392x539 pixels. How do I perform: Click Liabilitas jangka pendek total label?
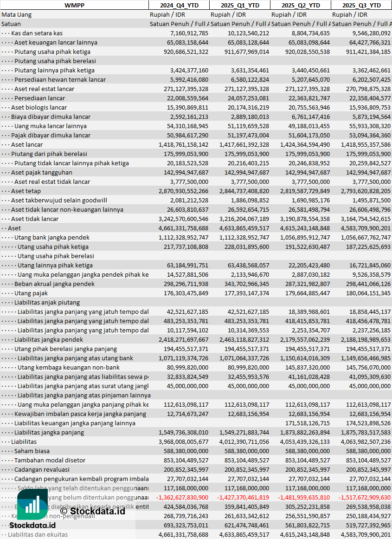48,340
